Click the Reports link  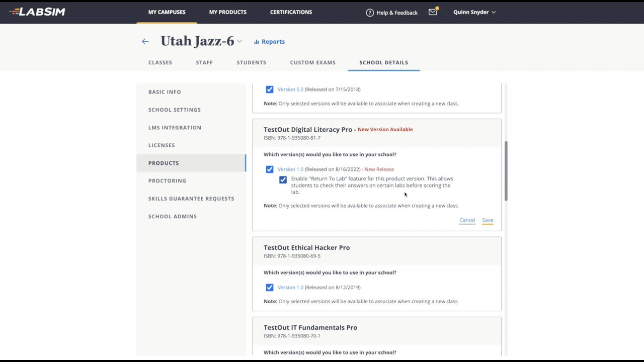pyautogui.click(x=273, y=42)
